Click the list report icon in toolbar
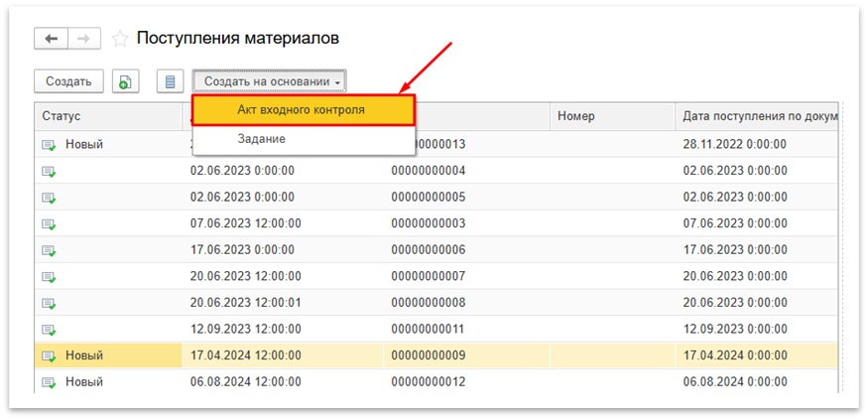The image size is (868, 420). click(171, 81)
